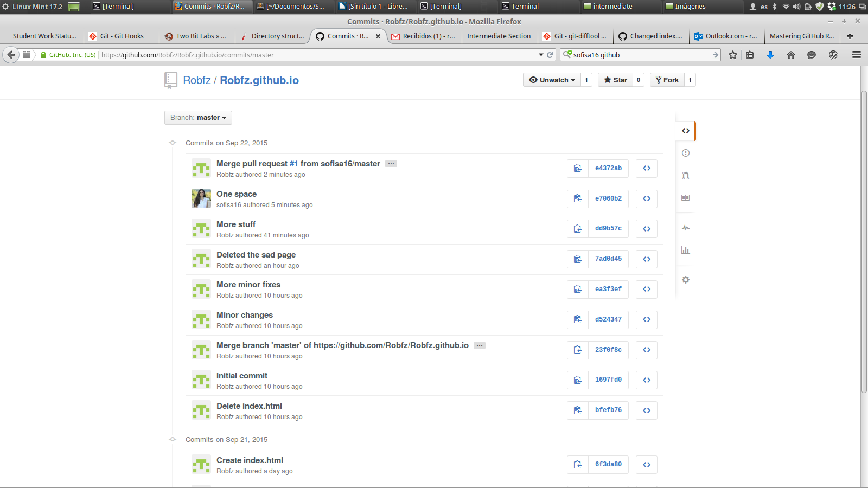The height and width of the screenshot is (488, 868).
Task: Switch to Mastering GitHub tab
Action: 801,36
